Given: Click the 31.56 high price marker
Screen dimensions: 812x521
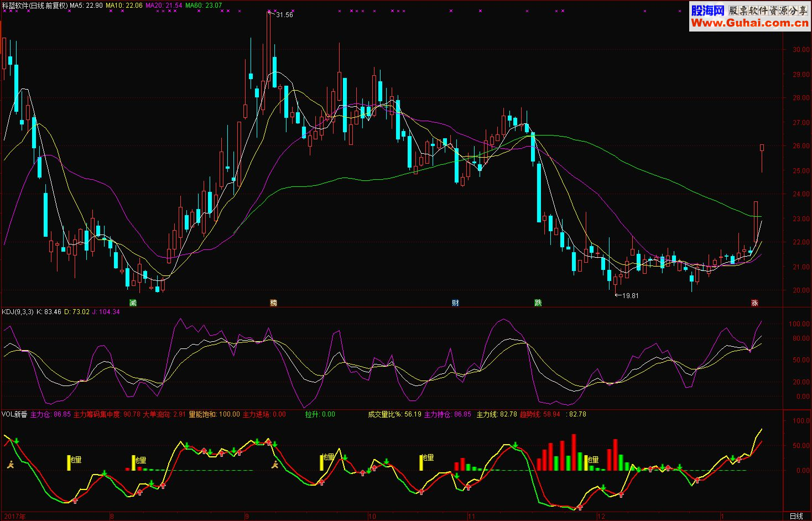Looking at the screenshot, I should [284, 15].
